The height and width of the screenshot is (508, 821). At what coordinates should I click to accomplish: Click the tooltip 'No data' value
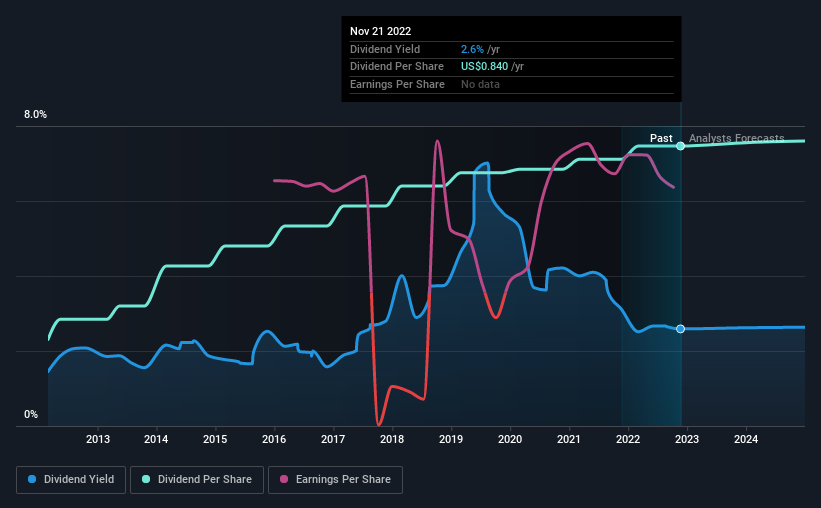[480, 84]
